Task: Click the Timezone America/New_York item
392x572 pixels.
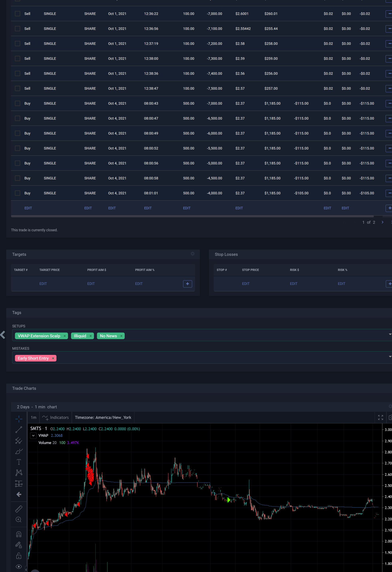Action: pos(103,417)
